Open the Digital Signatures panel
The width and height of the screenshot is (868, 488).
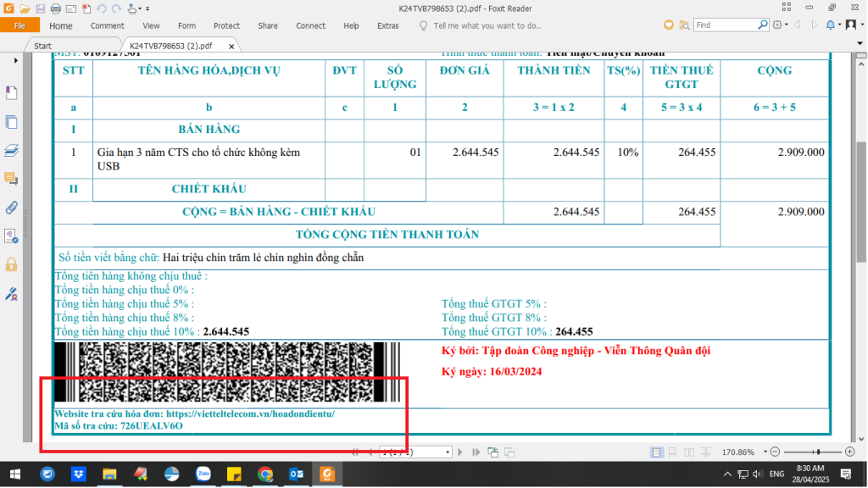click(11, 236)
